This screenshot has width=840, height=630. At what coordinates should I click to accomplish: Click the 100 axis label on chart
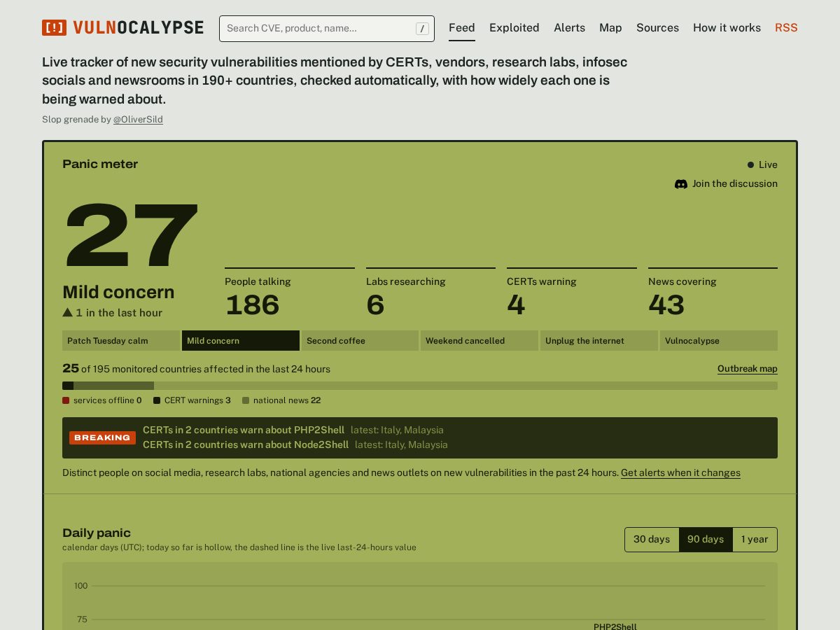pos(81,586)
